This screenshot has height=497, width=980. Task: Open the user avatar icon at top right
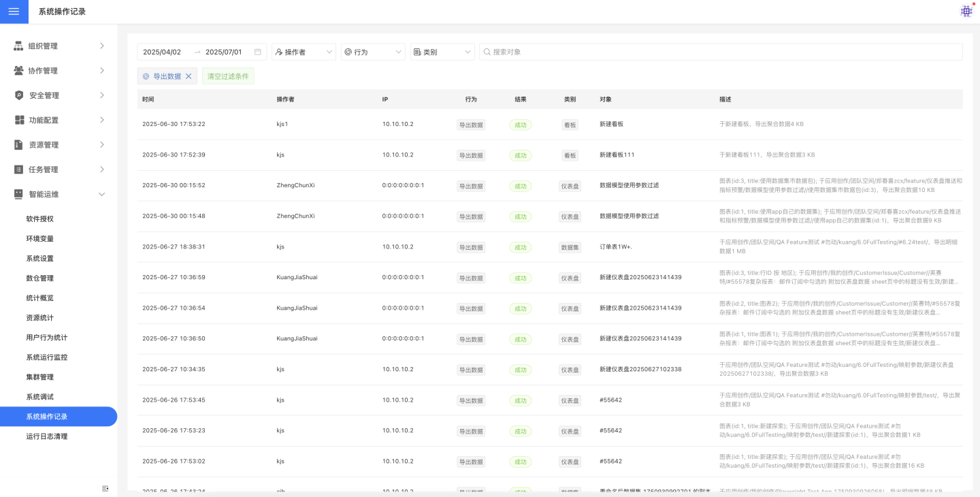tap(966, 12)
